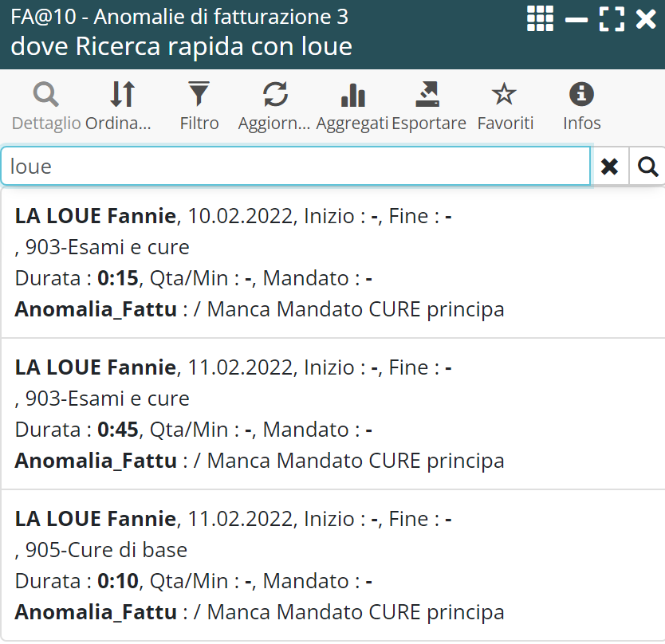The width and height of the screenshot is (665, 644).
Task: Click the Anomalia_Fattu text in first record
Action: [96, 309]
